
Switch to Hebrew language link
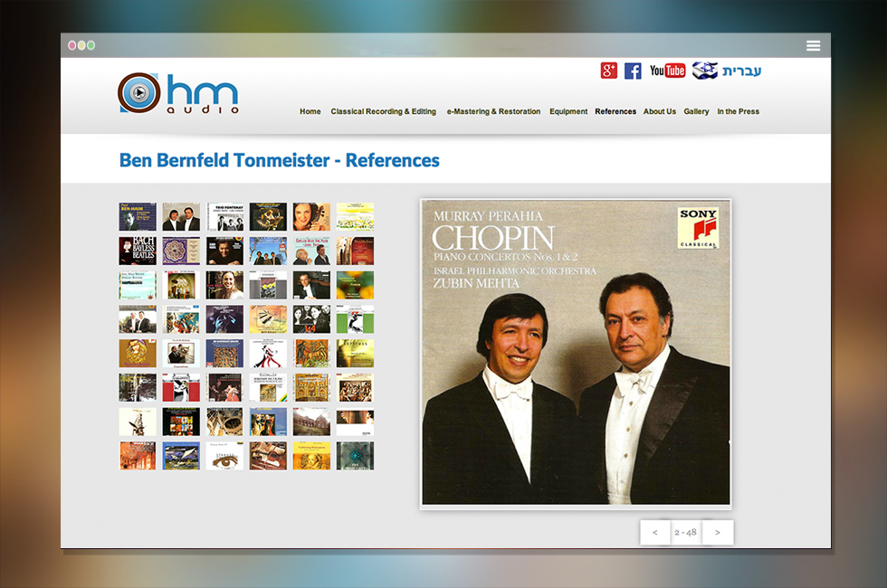pyautogui.click(x=741, y=71)
